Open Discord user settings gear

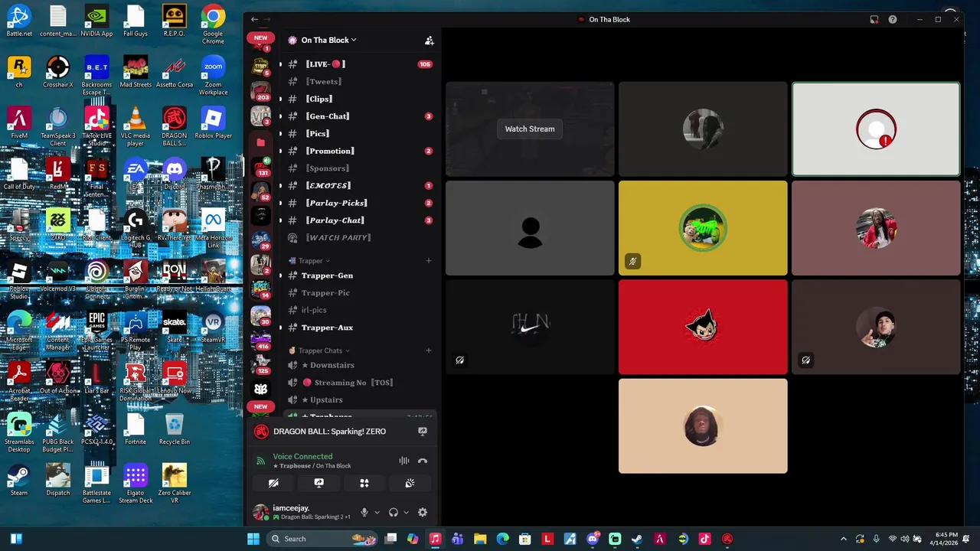tap(423, 512)
